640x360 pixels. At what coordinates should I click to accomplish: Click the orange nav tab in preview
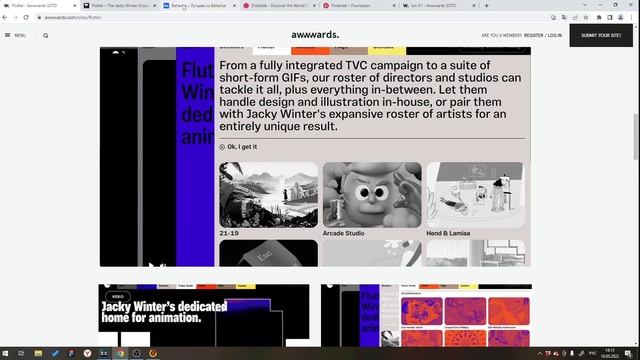(310, 51)
